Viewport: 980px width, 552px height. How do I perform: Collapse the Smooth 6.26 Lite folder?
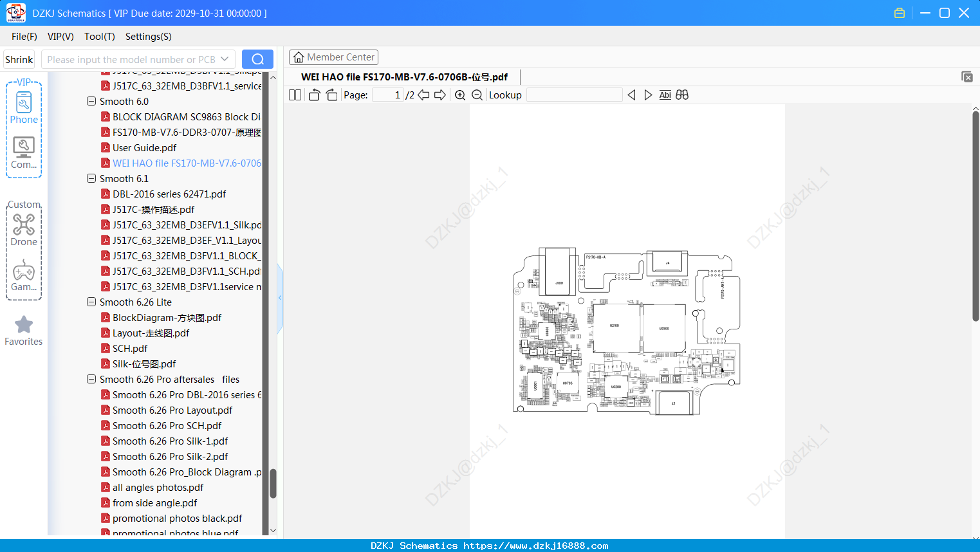(91, 302)
